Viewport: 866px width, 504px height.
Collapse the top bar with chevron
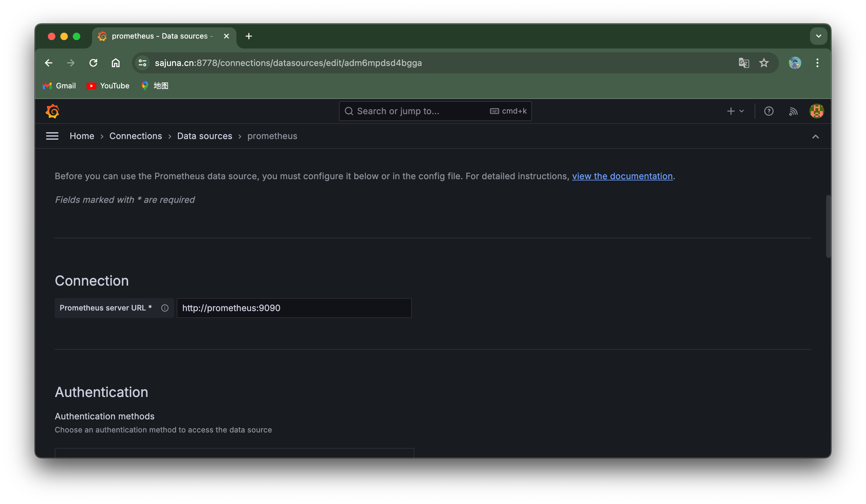click(x=815, y=137)
